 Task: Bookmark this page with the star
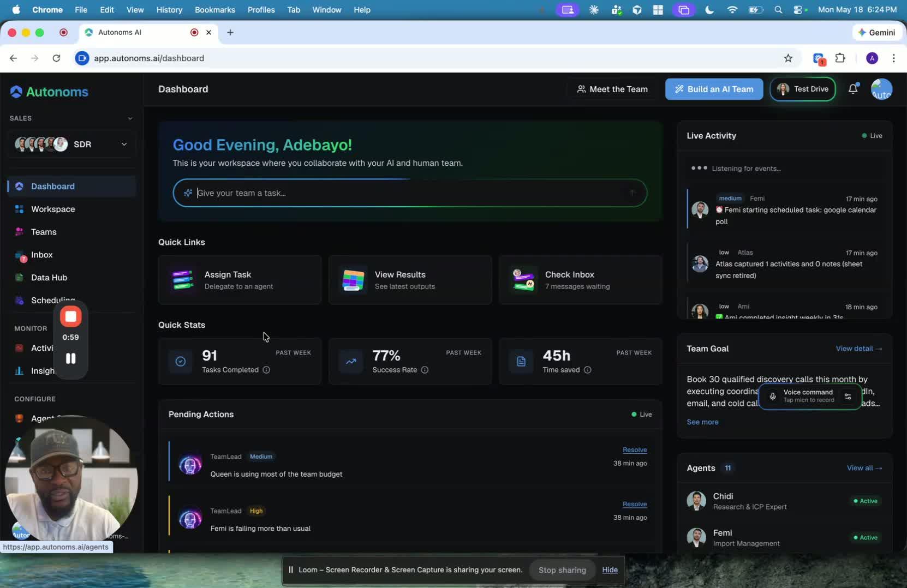coord(788,58)
